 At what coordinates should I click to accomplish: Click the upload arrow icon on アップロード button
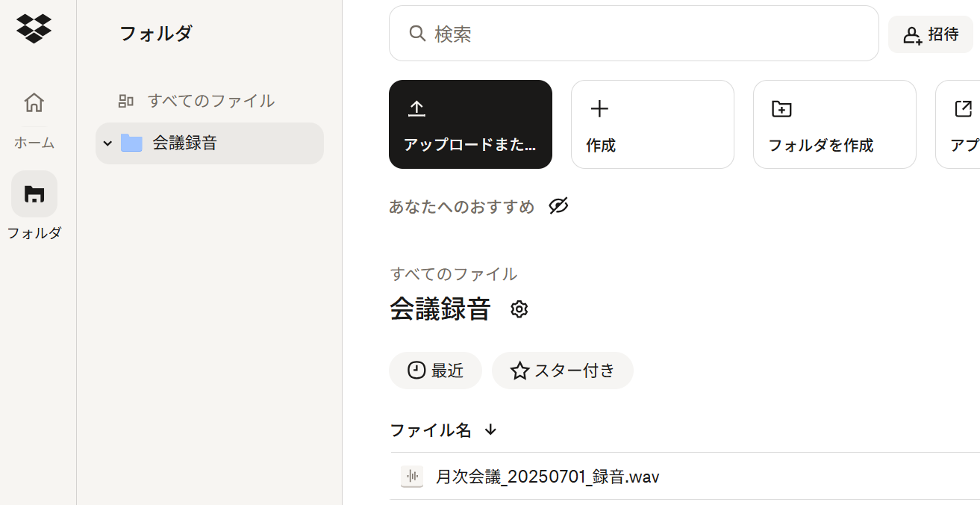pyautogui.click(x=416, y=108)
